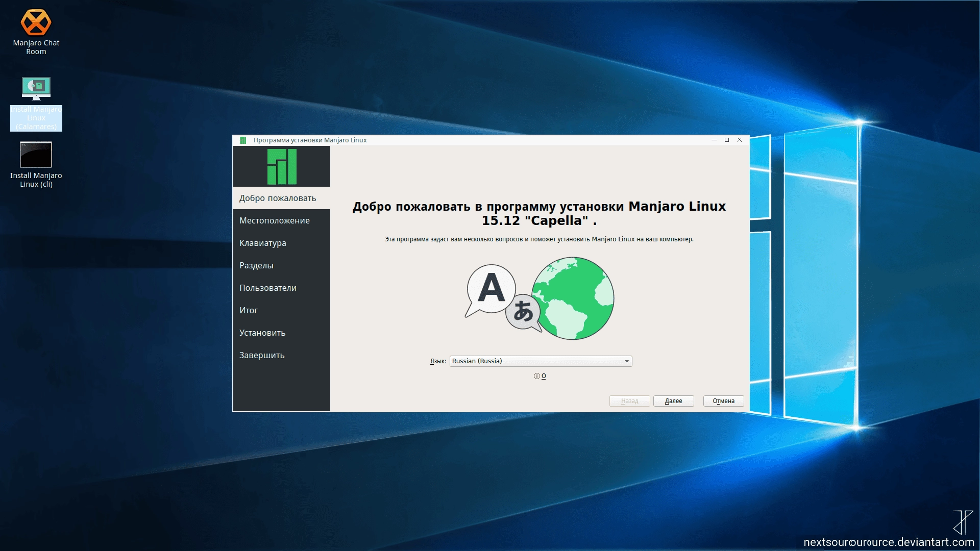Click the Программа установки Manjaro Linux title text
This screenshot has width=980, height=551.
tap(310, 140)
